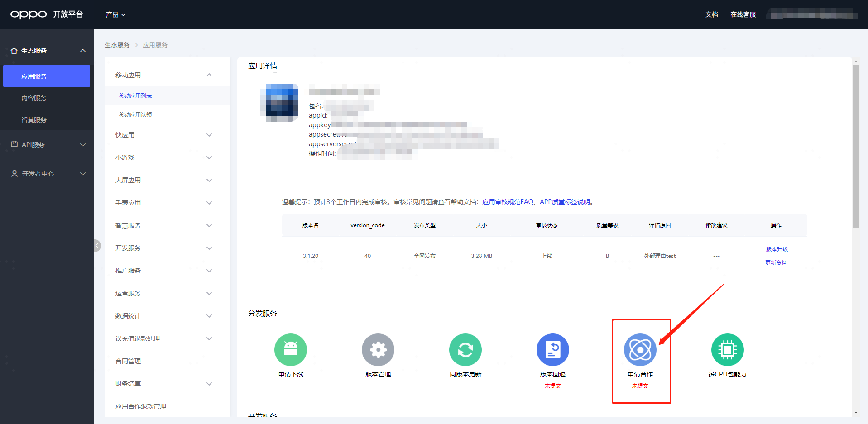Viewport: 868px width, 424px height.
Task: Click the 申请下线 Android icon
Action: pyautogui.click(x=290, y=349)
